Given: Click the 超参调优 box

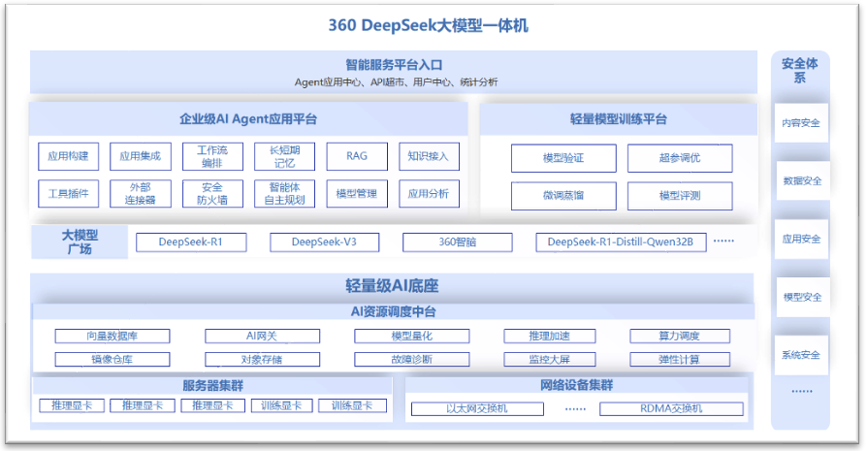Looking at the screenshot, I should (x=680, y=158).
